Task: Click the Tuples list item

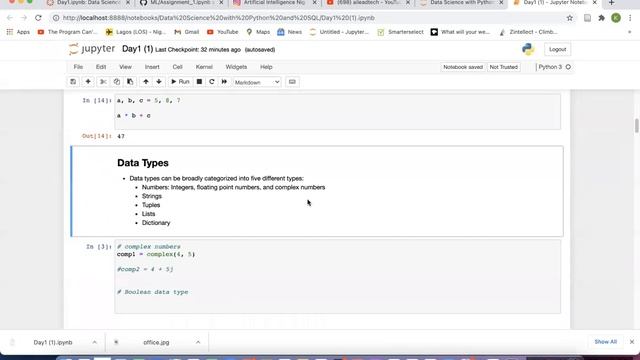Action: click(151, 205)
